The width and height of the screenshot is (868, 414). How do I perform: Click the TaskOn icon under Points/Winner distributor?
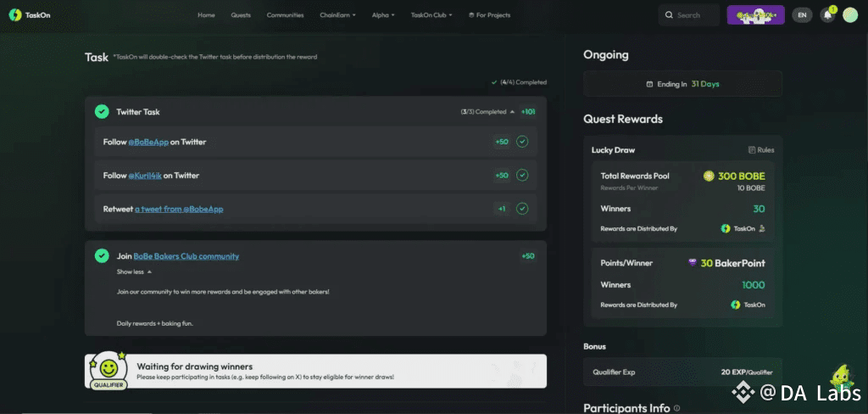click(736, 305)
